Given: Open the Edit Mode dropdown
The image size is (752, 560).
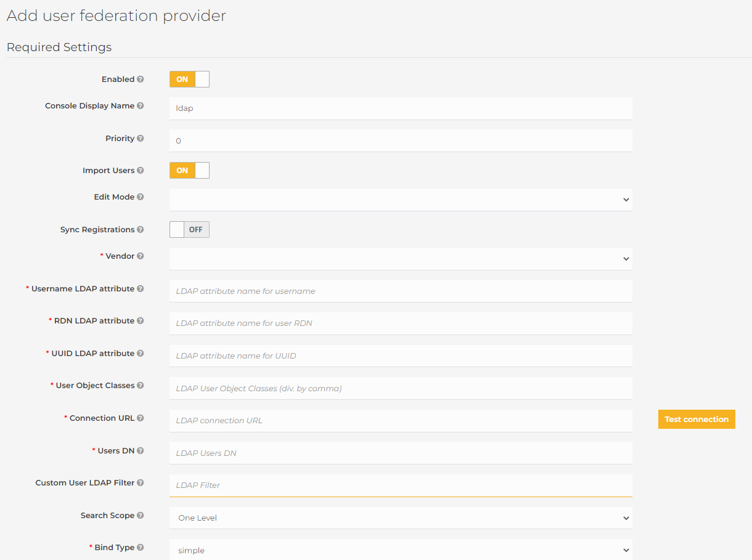Looking at the screenshot, I should pyautogui.click(x=401, y=199).
